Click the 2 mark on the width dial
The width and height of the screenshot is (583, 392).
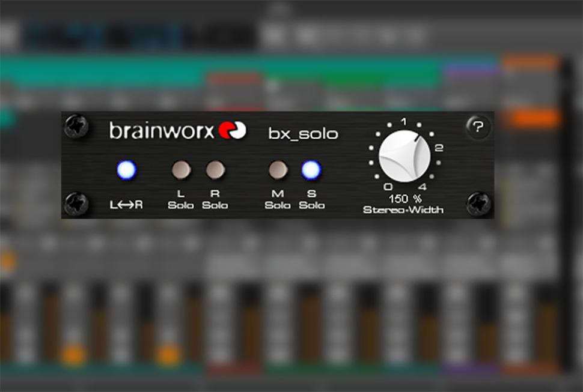coord(439,148)
